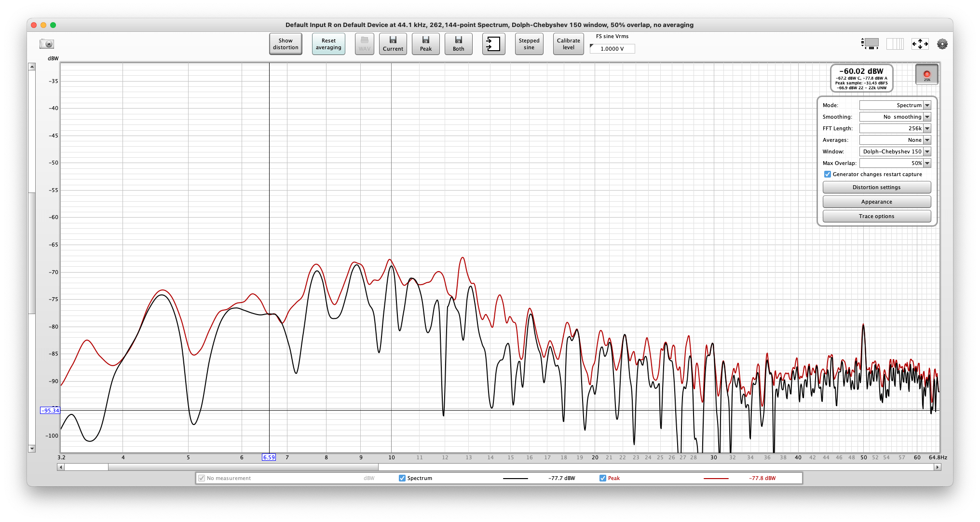This screenshot has height=522, width=980.
Task: Open the Window type dropdown
Action: (895, 151)
